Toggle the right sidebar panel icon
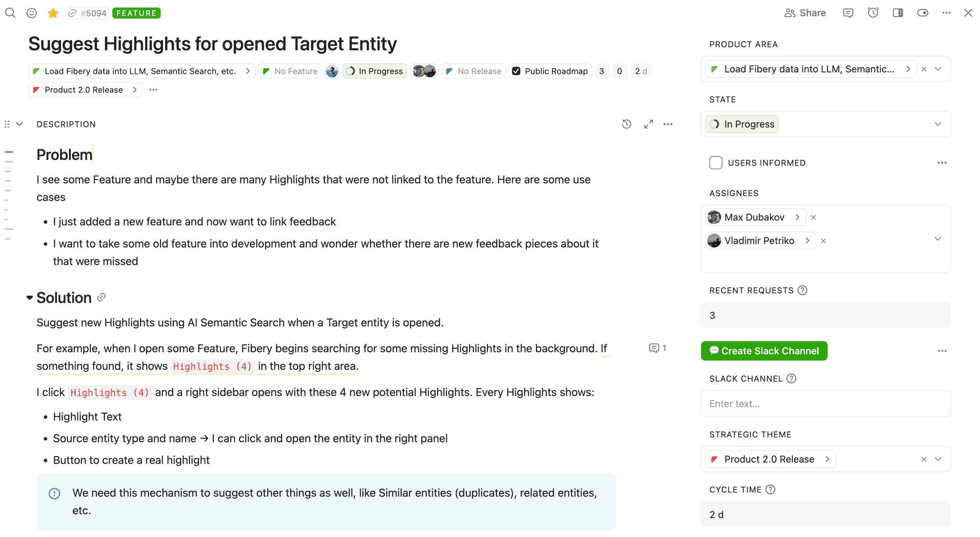 pos(898,13)
